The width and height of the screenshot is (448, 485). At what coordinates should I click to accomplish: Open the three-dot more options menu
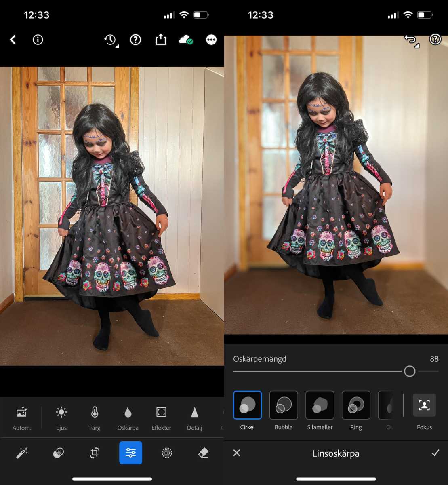(x=211, y=40)
